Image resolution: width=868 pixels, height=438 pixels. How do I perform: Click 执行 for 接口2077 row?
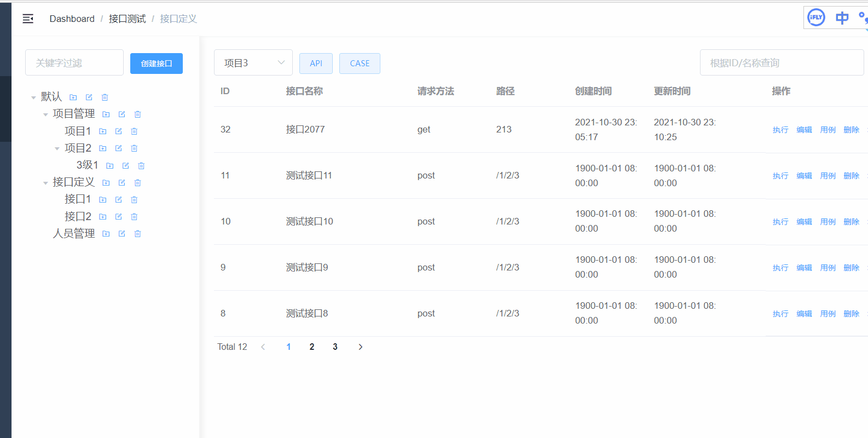tap(780, 130)
